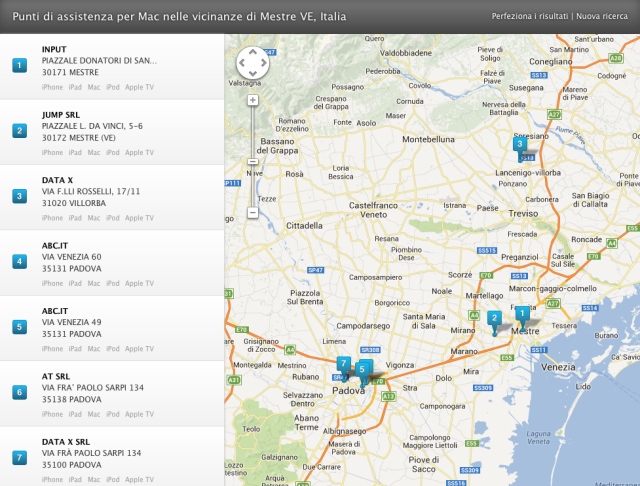Click Venezia label on the map
The height and width of the screenshot is (486, 640).
558,367
